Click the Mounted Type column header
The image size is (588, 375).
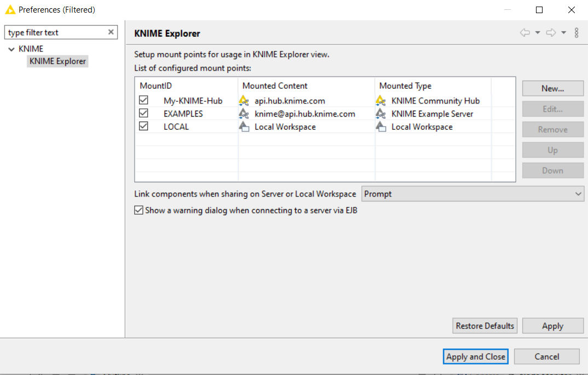pyautogui.click(x=433, y=85)
